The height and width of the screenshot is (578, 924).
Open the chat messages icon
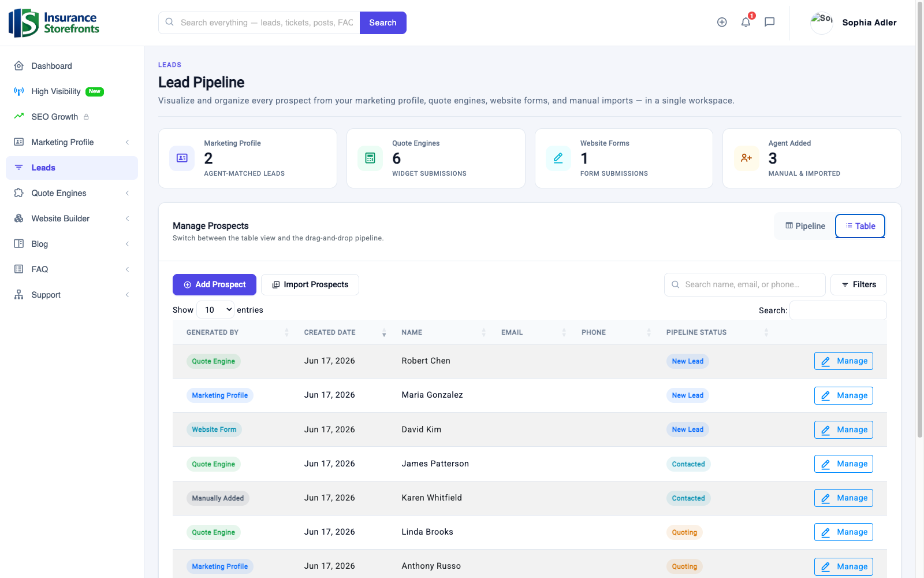point(769,22)
